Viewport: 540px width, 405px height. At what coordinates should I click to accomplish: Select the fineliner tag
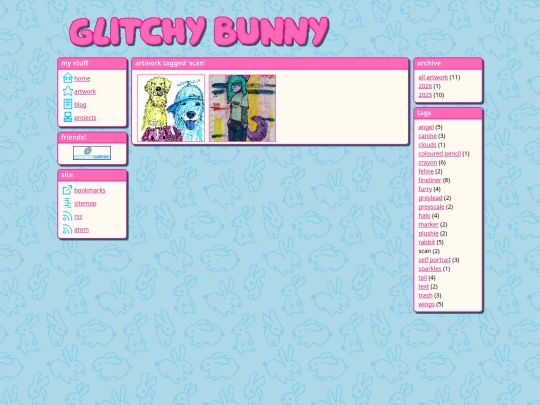coord(429,180)
